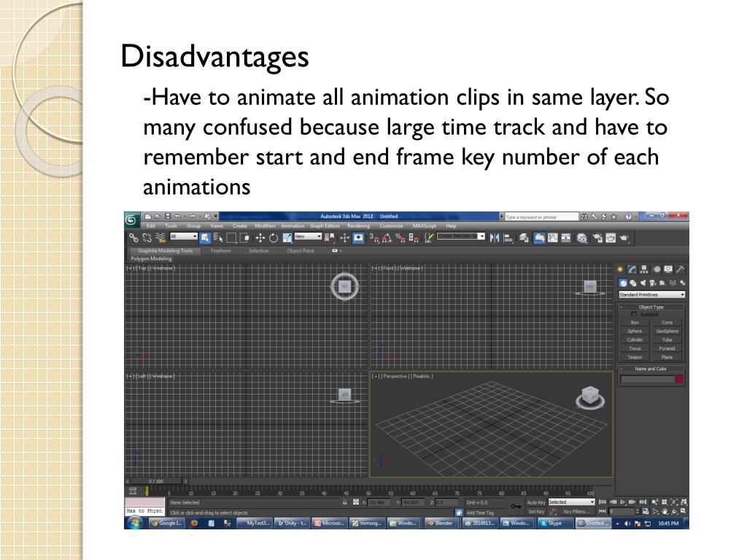Open the Modify panel tab icon

pyautogui.click(x=632, y=269)
